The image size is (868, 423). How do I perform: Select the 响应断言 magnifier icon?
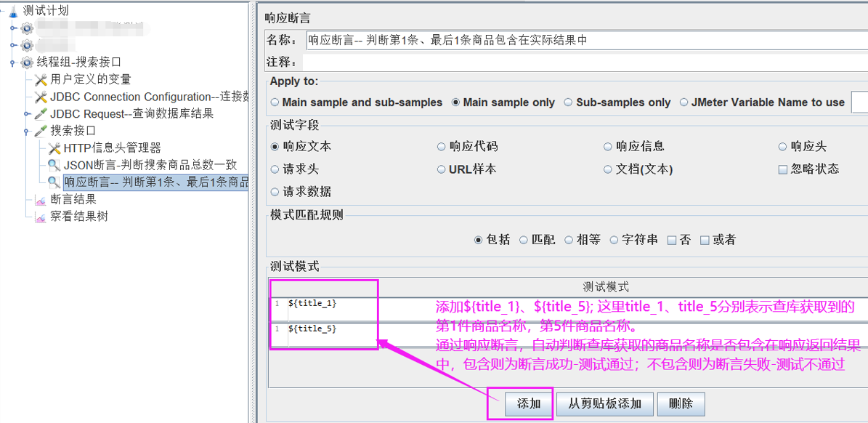pos(54,180)
